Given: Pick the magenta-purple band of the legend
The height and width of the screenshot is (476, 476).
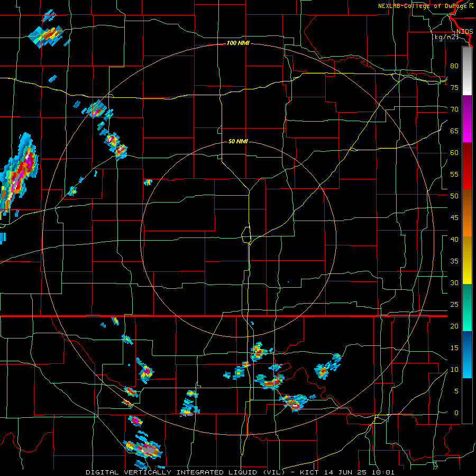Looking at the screenshot, I should (467, 118).
